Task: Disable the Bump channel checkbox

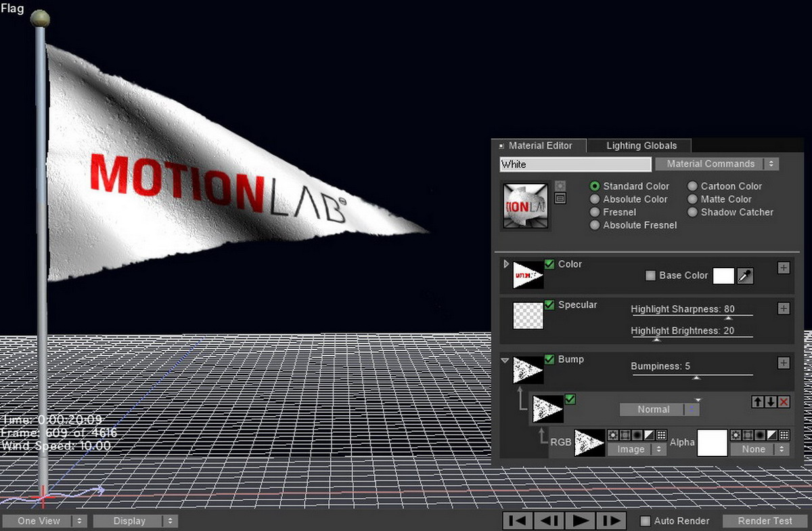Action: click(549, 359)
